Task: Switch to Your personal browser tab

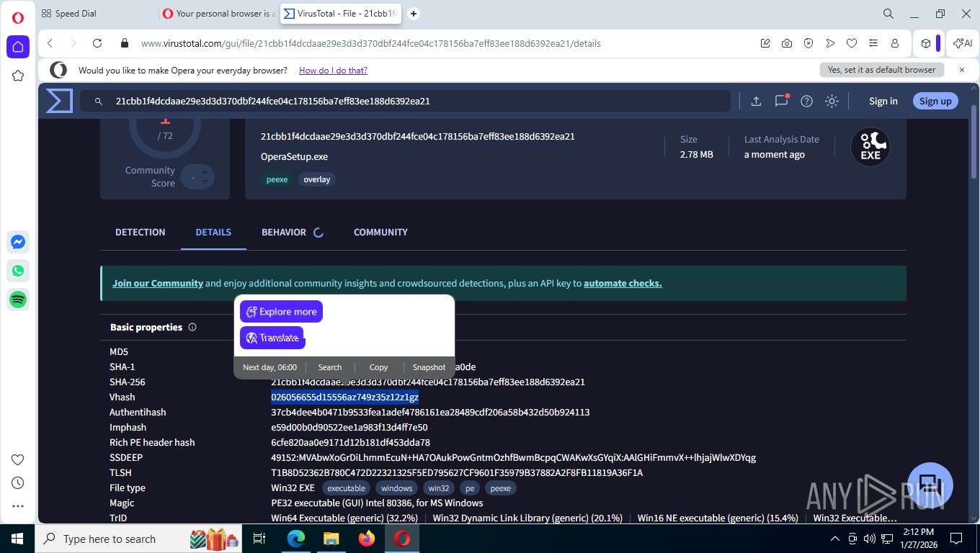Action: coord(219,14)
